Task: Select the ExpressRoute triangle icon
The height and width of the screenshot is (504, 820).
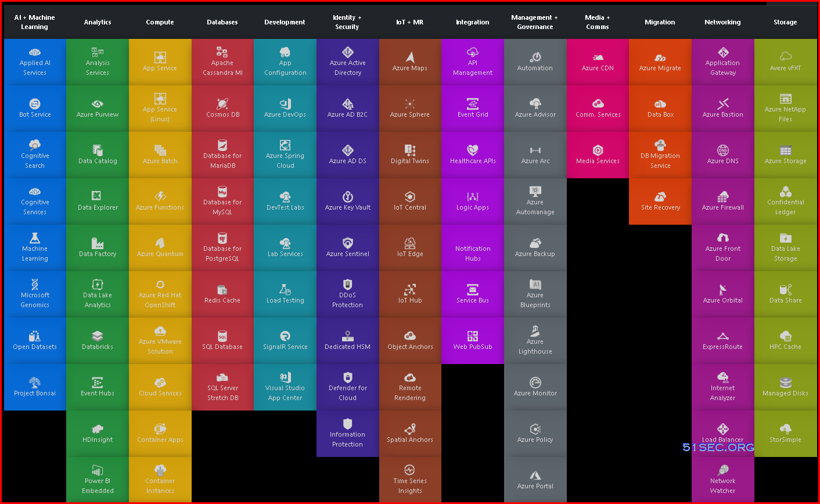Action: click(723, 336)
